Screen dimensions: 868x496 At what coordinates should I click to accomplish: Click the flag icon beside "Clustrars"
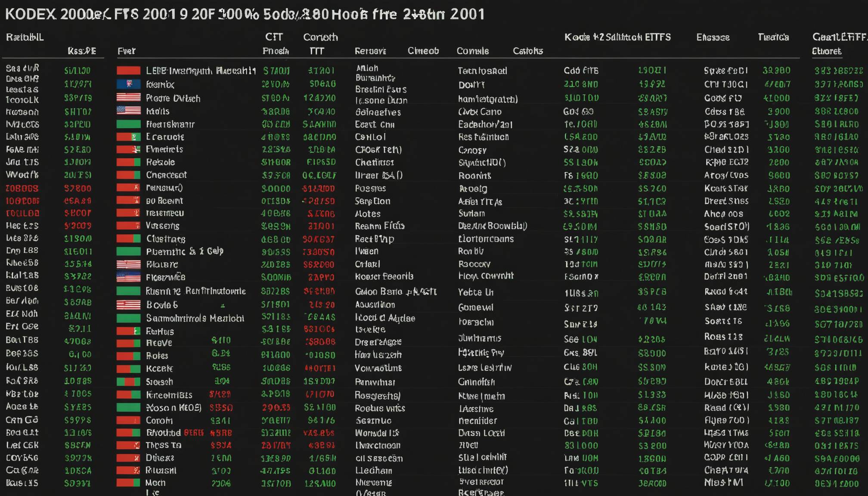click(x=128, y=239)
